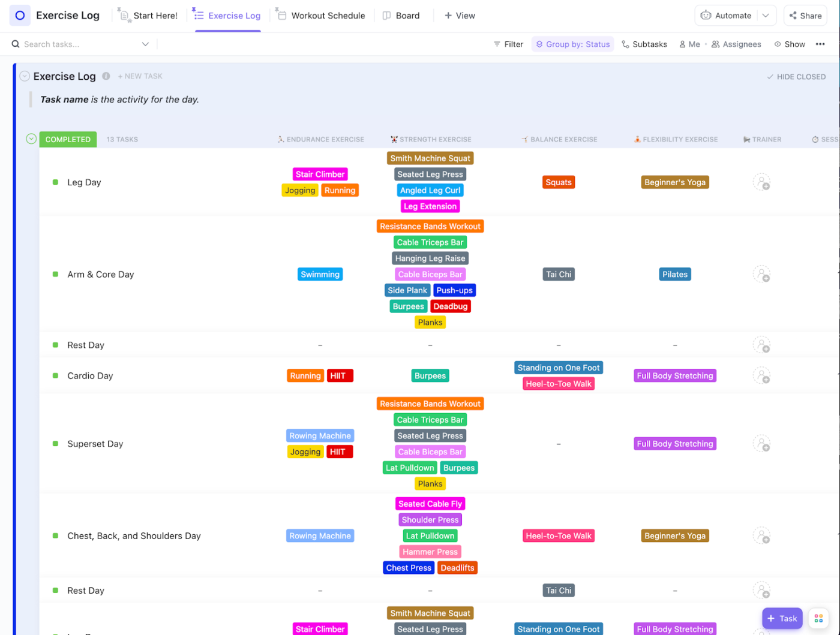Switch to the Board tab
The height and width of the screenshot is (635, 840).
tap(401, 15)
